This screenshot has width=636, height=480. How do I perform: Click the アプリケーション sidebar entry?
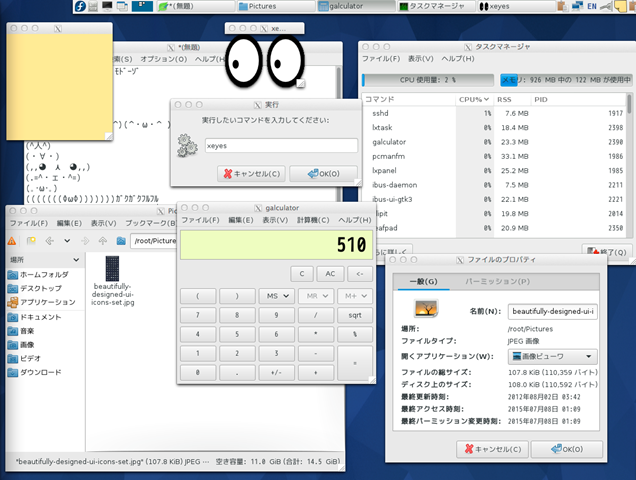pyautogui.click(x=46, y=302)
